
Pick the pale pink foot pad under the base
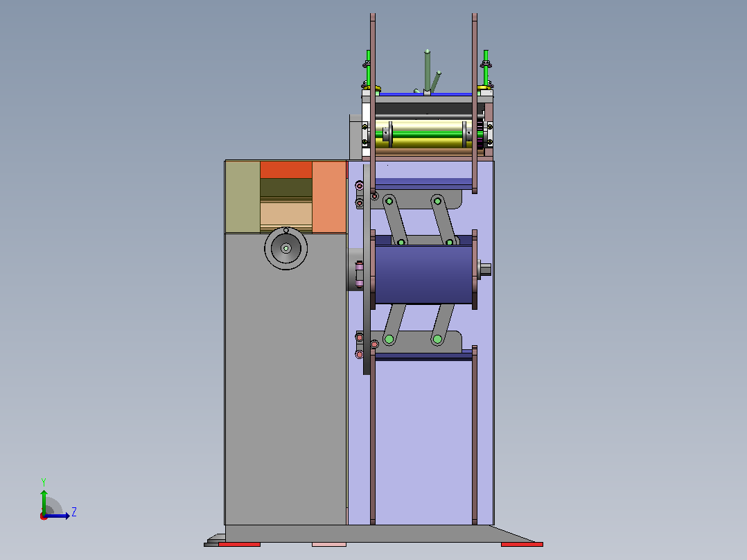(x=328, y=544)
